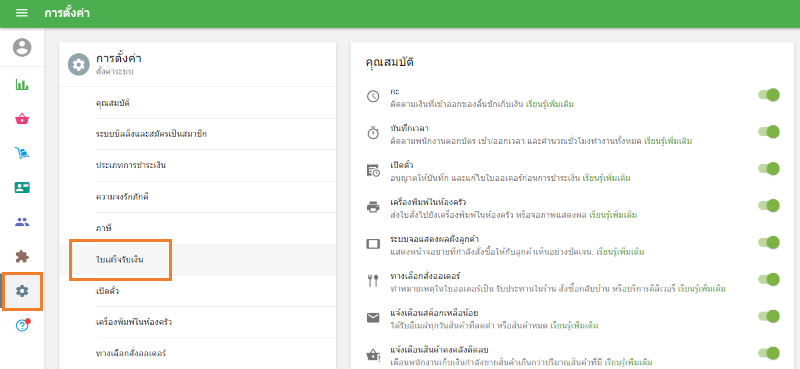Toggle the ทางเลือกสั่งออเดอร์ dining options switch
Screen dimensions: 800x369
(769, 279)
